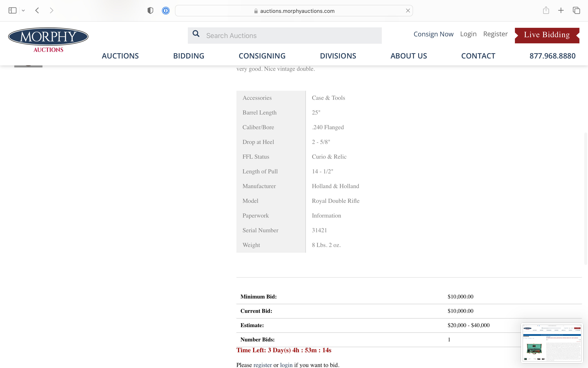Open the AUCTIONS menu
Screen dimensions: 588x368
[x=120, y=56]
